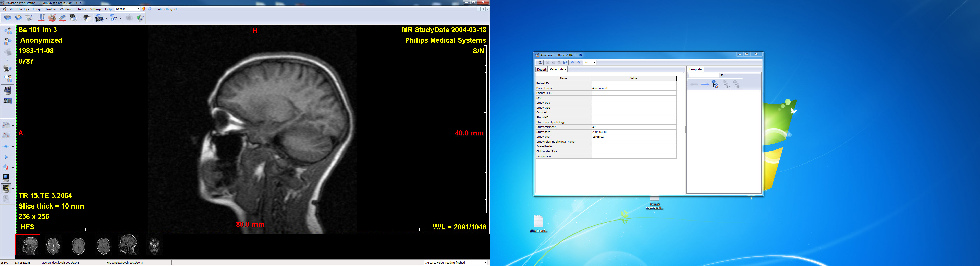
Task: Click the paste clipboard icon in report toolbar
Action: pos(565,63)
